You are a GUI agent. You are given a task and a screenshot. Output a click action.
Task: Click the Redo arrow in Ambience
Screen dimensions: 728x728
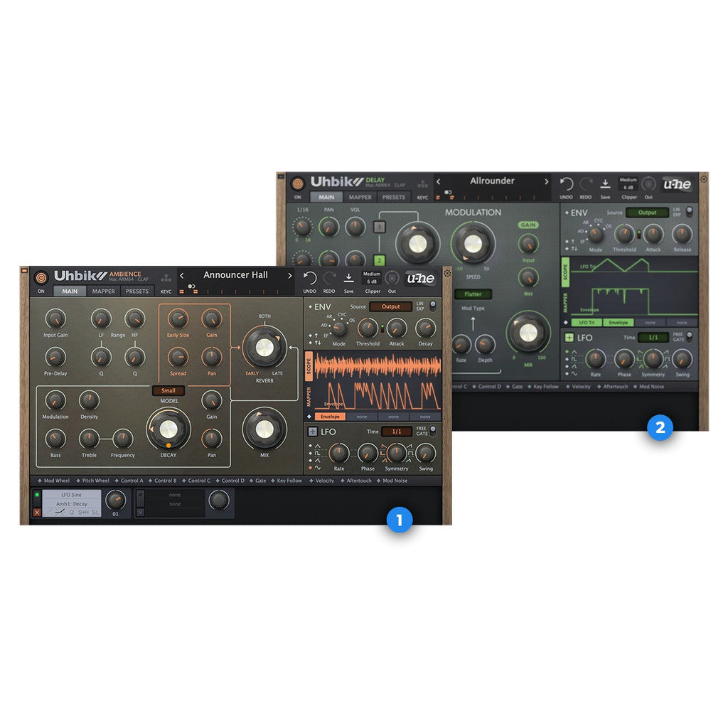click(x=329, y=278)
